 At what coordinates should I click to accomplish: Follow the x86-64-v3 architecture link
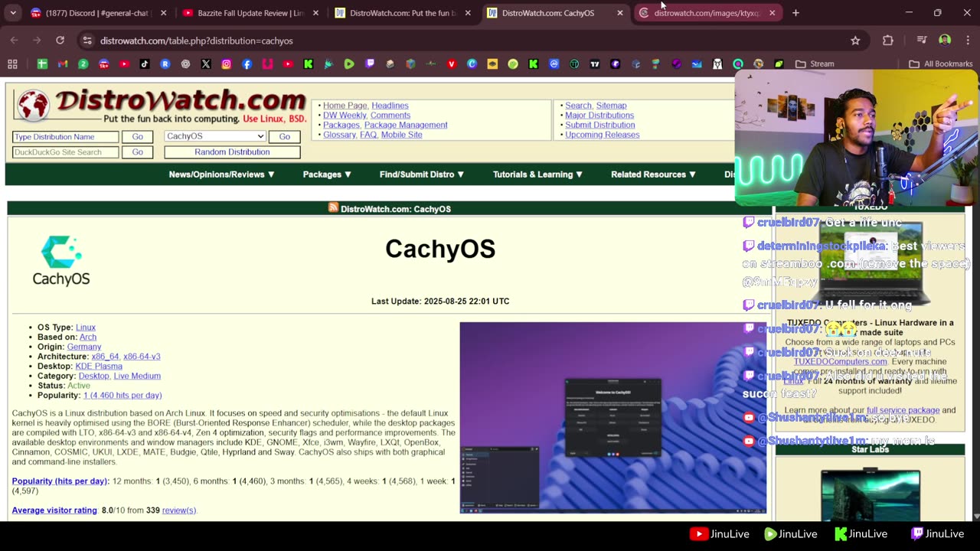pos(142,357)
